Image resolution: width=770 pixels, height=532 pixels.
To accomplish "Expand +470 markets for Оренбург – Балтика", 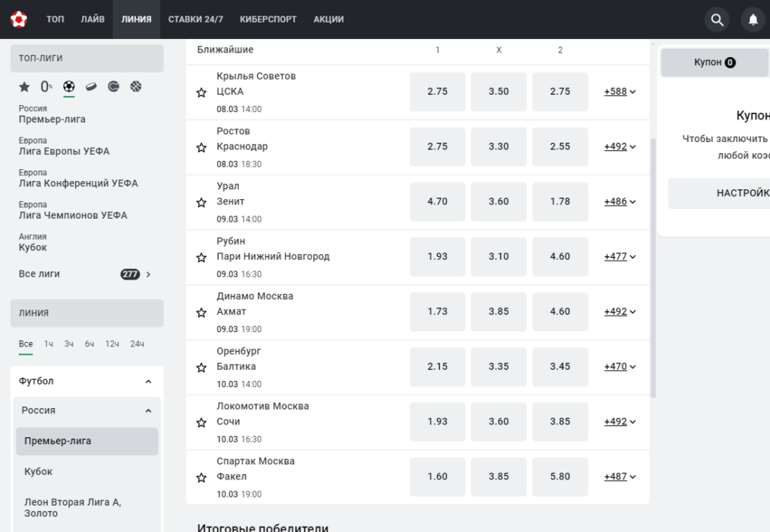I will point(620,366).
